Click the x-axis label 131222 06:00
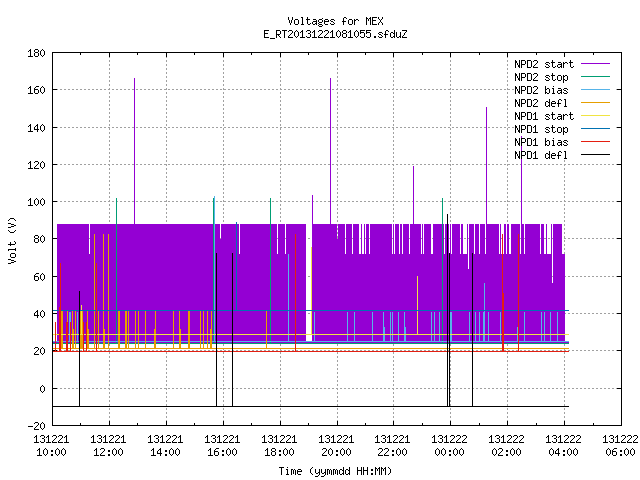640x480 pixels. tap(620, 446)
